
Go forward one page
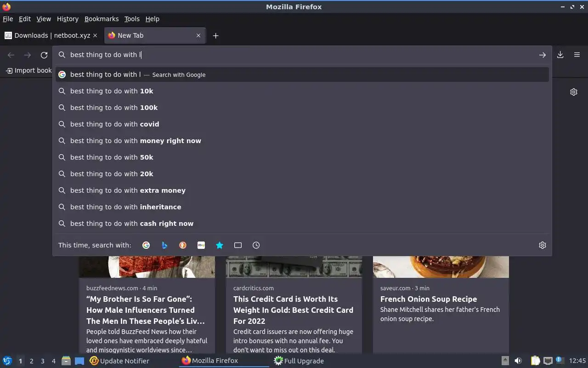coord(28,55)
